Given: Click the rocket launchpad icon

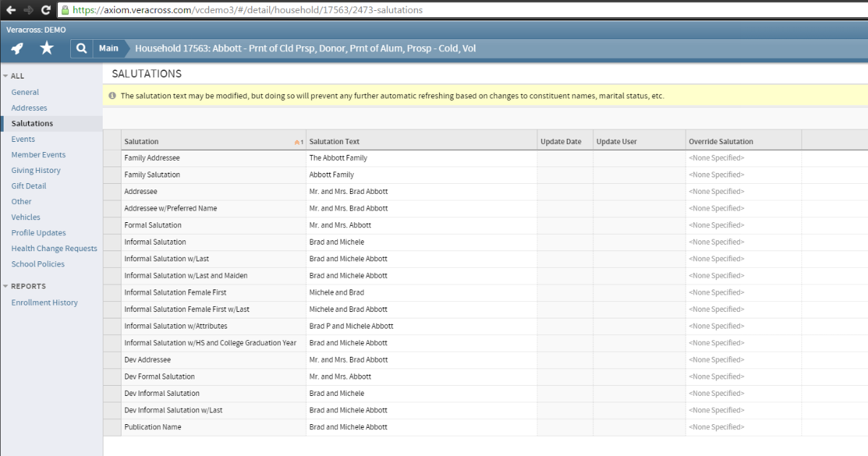Looking at the screenshot, I should click(17, 48).
